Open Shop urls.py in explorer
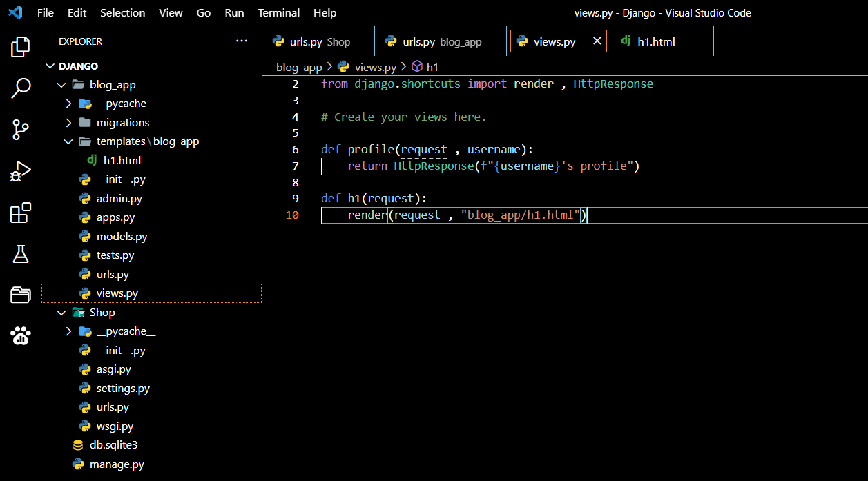The height and width of the screenshot is (481, 868). pyautogui.click(x=113, y=407)
